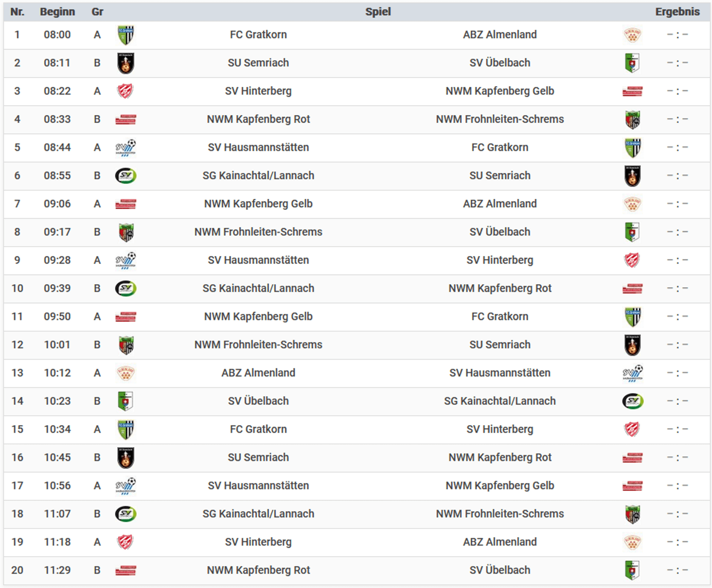Click the Spiel column header

(378, 12)
